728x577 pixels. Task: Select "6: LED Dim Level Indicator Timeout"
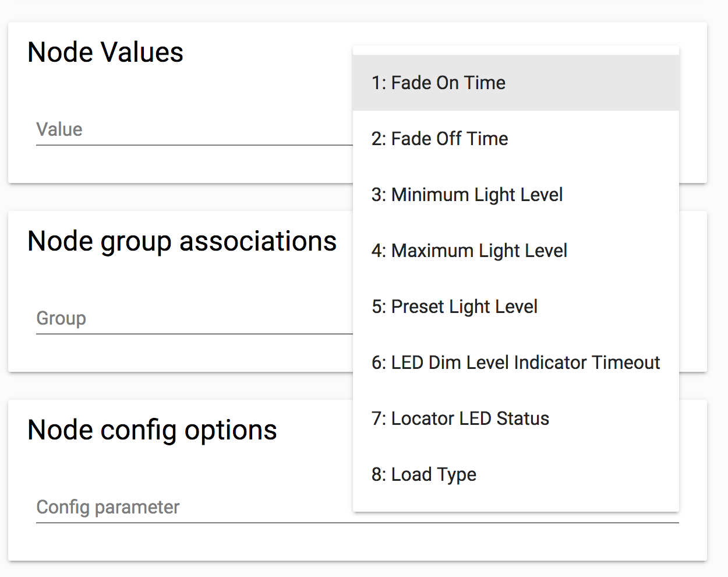[x=515, y=363]
